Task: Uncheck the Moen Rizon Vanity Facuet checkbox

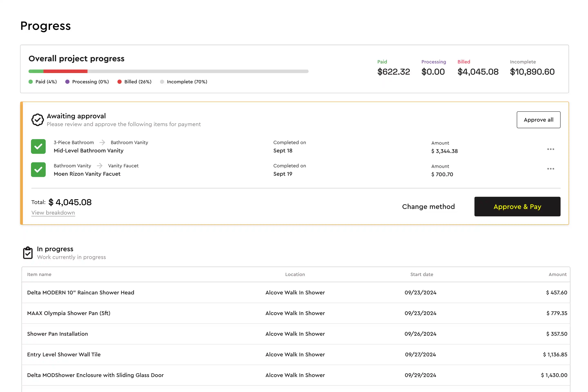Action: coord(38,170)
